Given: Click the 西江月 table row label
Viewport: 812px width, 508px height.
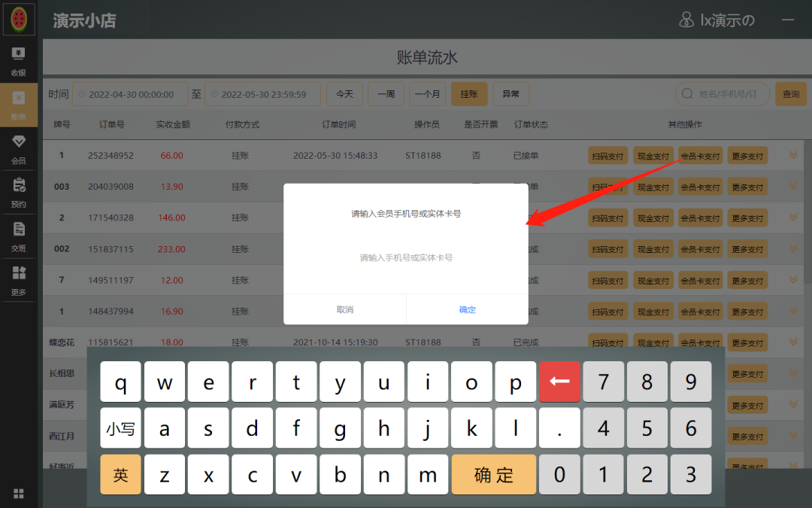Looking at the screenshot, I should [x=62, y=436].
